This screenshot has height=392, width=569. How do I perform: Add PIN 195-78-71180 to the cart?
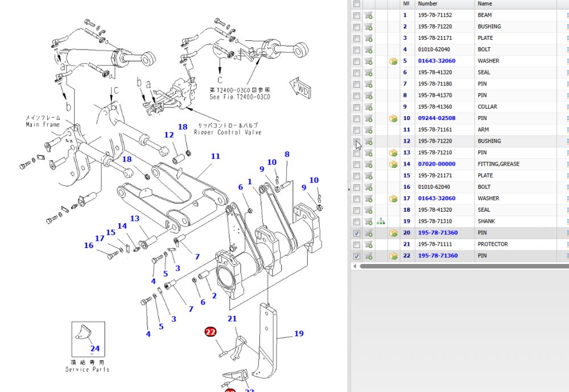tap(368, 84)
